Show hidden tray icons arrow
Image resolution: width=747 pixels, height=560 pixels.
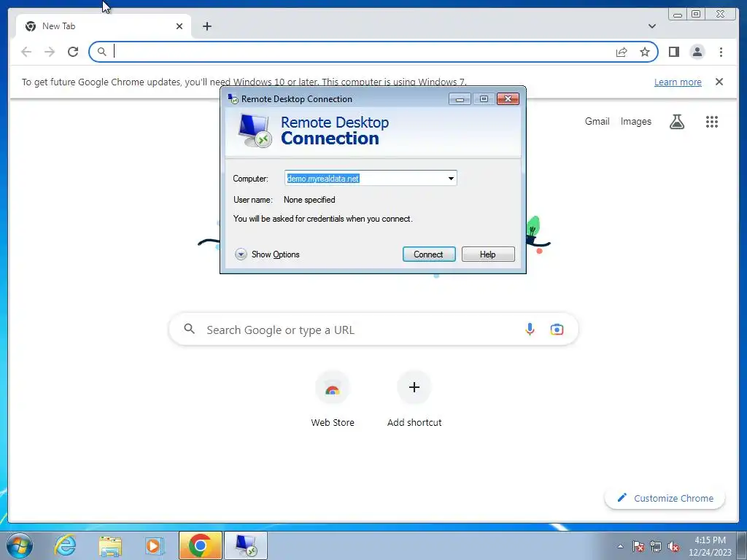(x=620, y=546)
